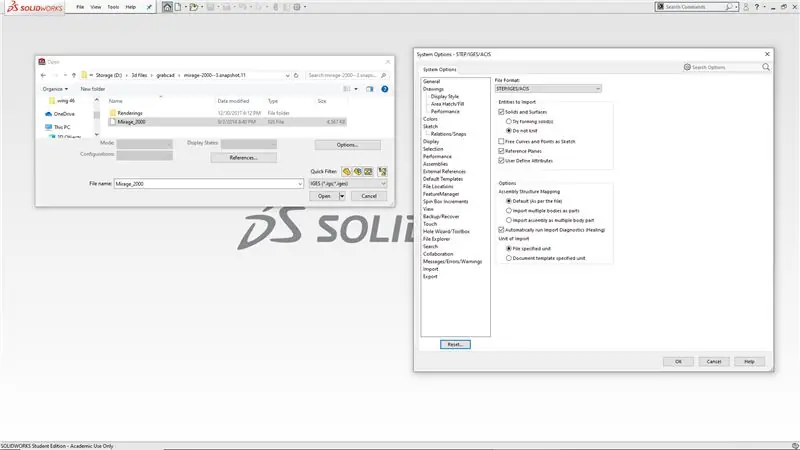Image resolution: width=800 pixels, height=450 pixels.
Task: Click the Options... button in Open dialog
Action: 347,145
